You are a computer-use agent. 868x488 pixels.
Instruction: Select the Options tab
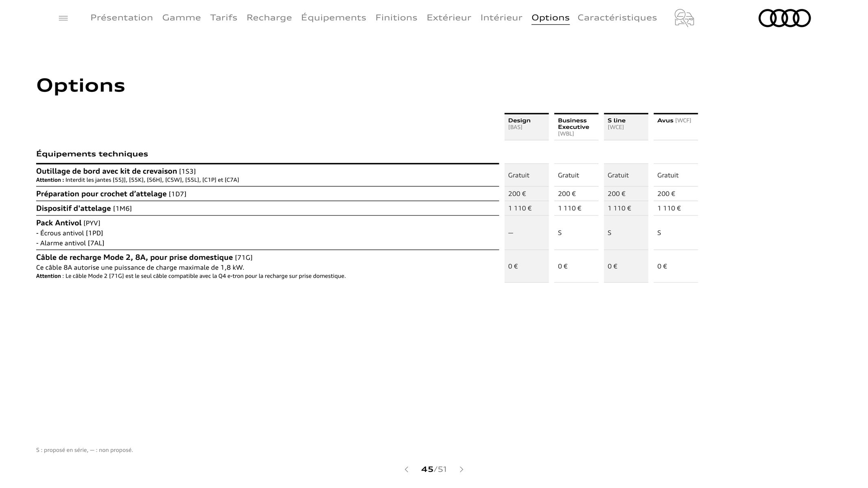coord(551,17)
